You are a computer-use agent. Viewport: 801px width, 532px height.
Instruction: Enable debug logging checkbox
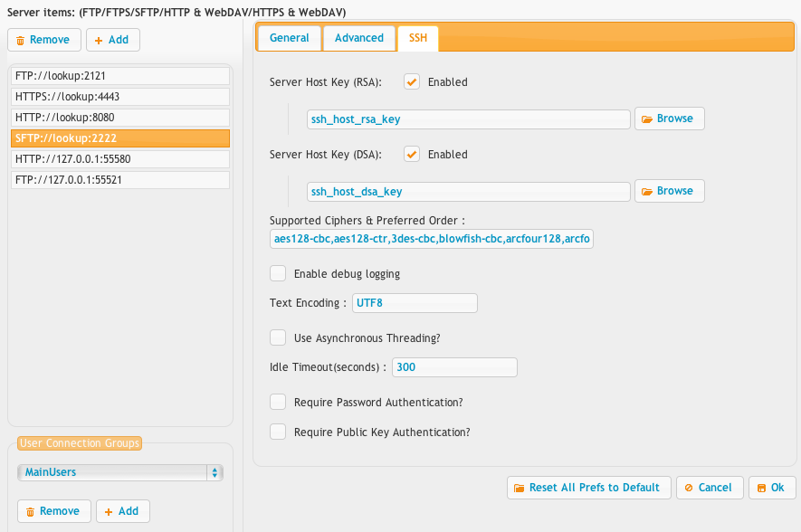[x=278, y=273]
